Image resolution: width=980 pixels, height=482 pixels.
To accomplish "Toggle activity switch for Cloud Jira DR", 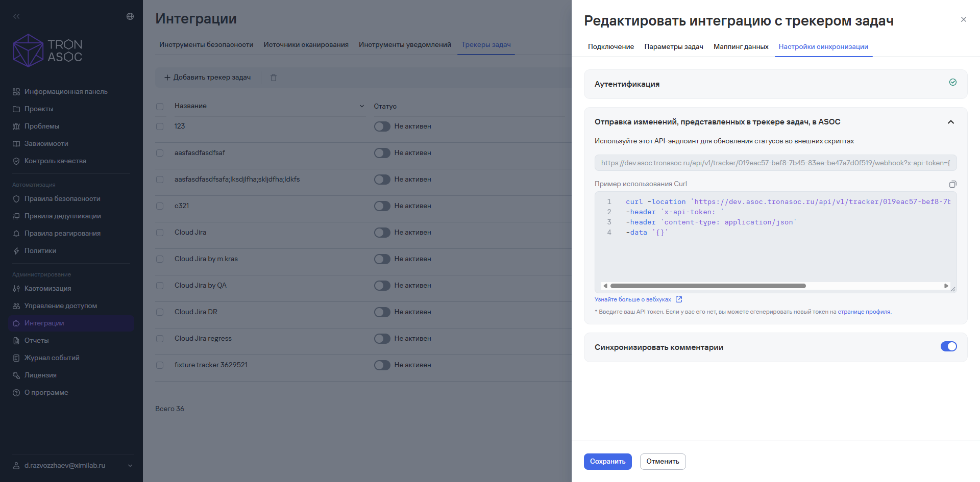I will 382,312.
